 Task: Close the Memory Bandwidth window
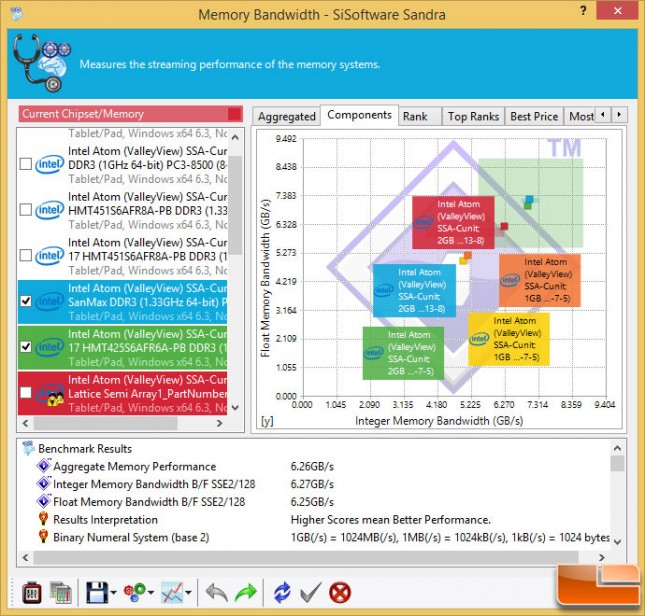617,11
